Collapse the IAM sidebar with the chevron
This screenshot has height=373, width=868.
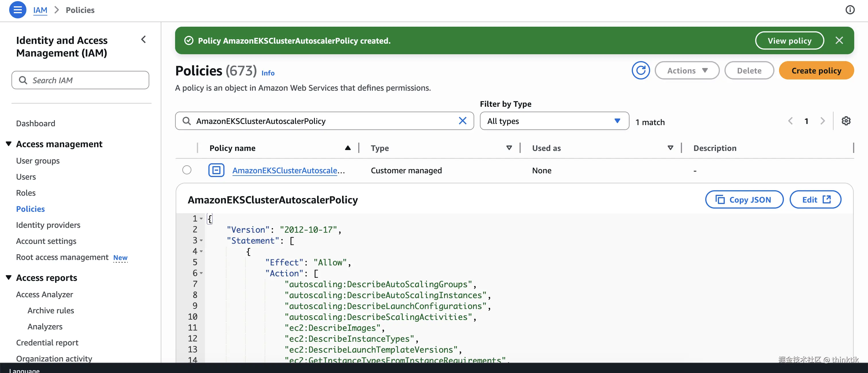[x=144, y=39]
